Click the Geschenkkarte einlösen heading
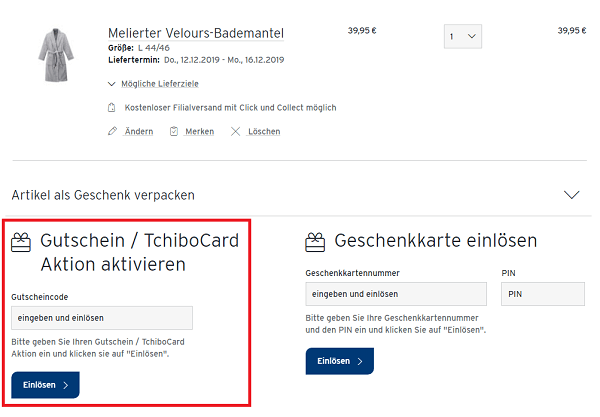 tap(436, 241)
